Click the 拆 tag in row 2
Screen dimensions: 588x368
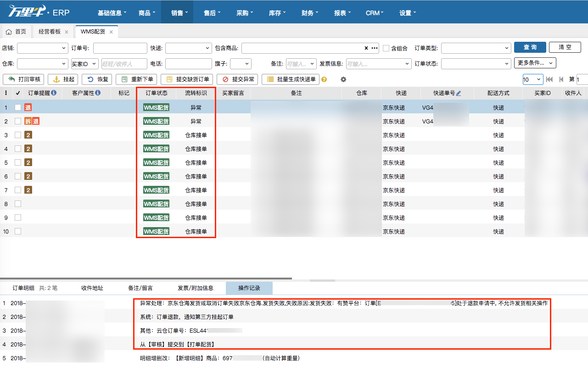(28, 122)
